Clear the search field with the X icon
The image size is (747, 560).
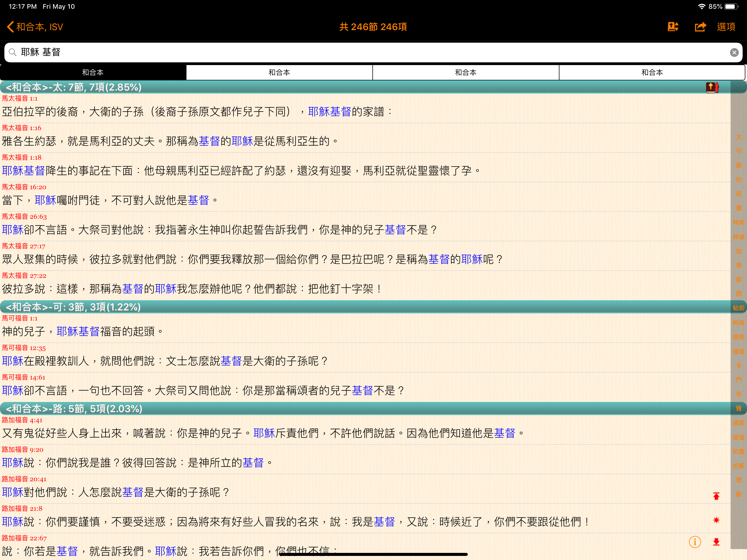pyautogui.click(x=734, y=52)
